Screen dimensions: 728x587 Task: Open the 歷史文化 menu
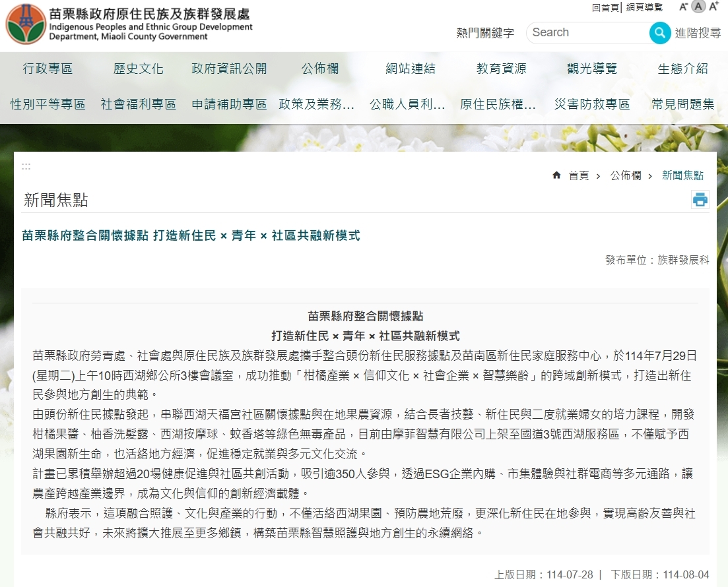pos(139,69)
